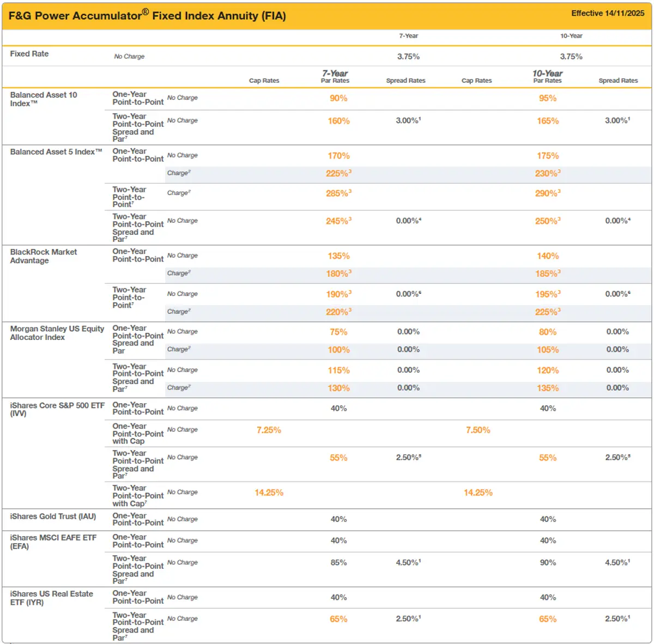Click the 10-Year fixed rate 3.75% value
This screenshot has width=654, height=644.
click(571, 57)
